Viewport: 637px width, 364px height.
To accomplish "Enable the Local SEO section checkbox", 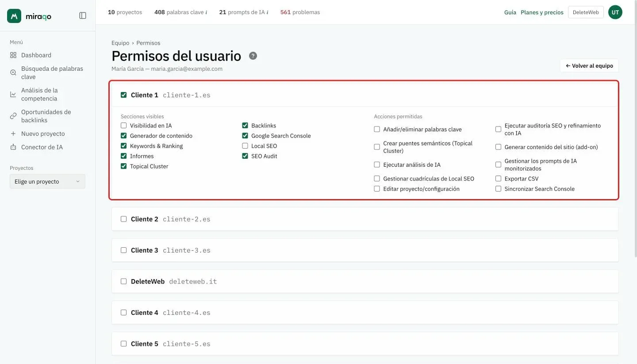I will (x=245, y=146).
